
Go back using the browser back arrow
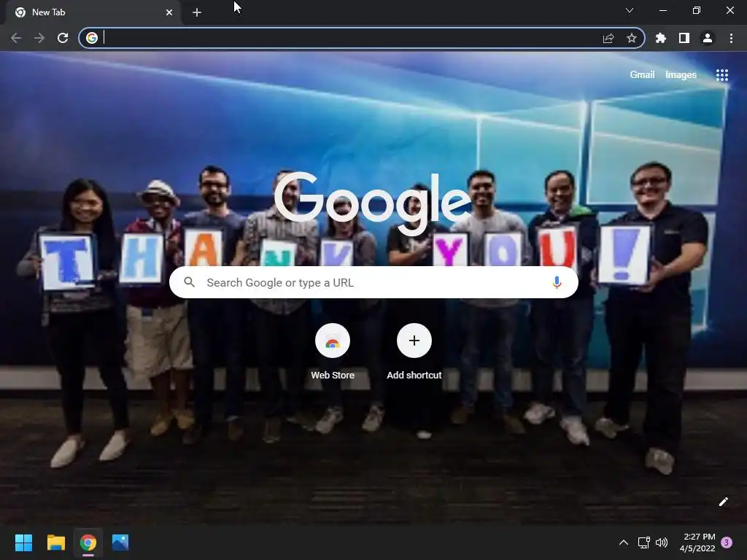(16, 38)
